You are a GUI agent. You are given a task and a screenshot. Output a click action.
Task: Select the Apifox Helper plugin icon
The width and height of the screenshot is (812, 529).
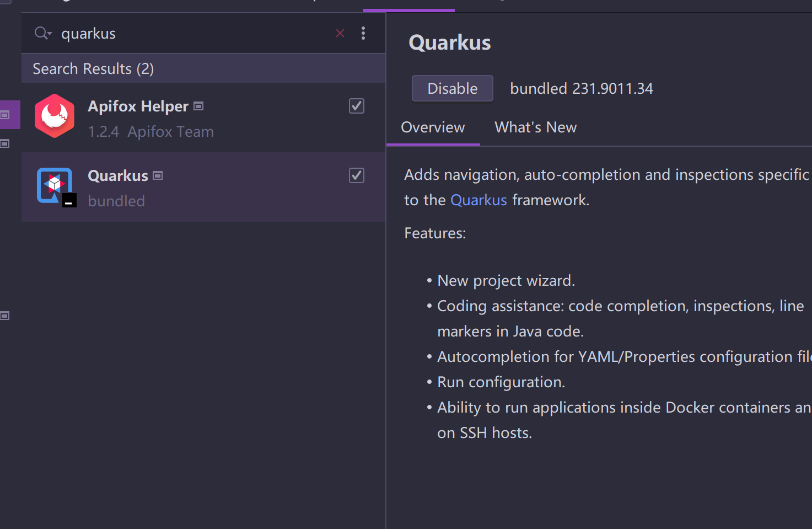55,116
